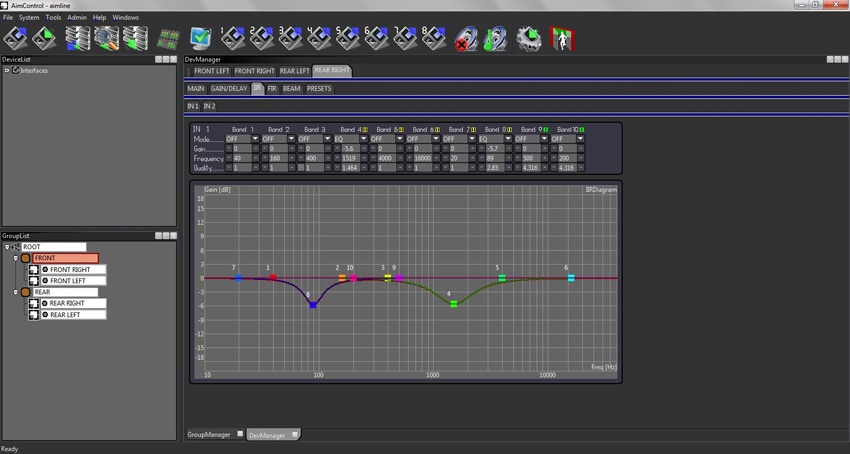
Task: Click the orange REAR group icon
Action: [25, 292]
